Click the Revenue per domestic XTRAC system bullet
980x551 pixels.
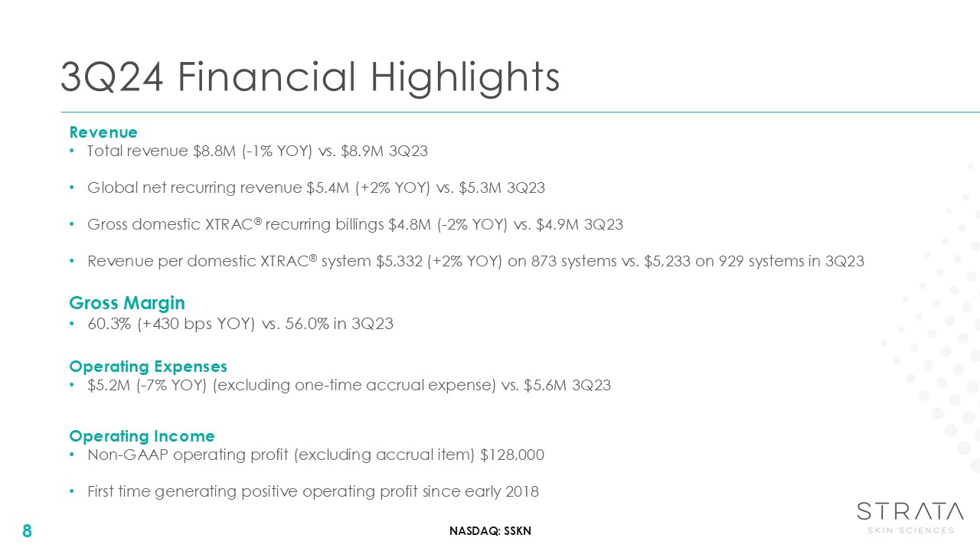[x=475, y=261]
